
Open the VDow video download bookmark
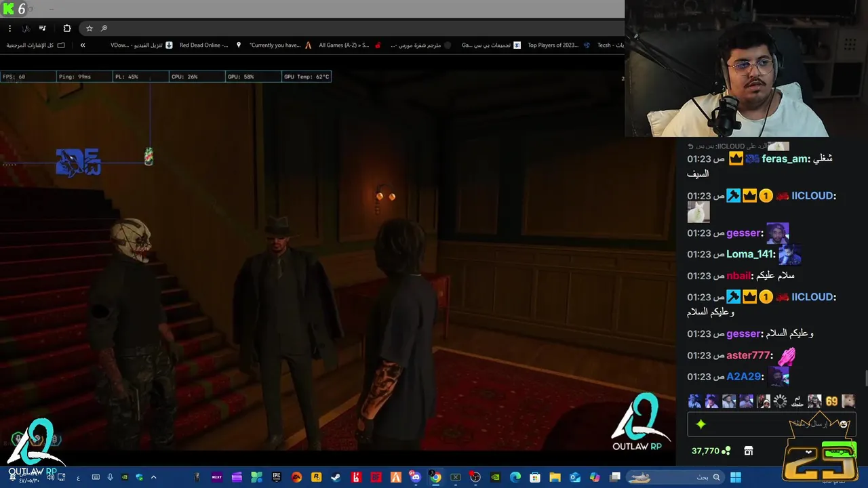coord(142,45)
